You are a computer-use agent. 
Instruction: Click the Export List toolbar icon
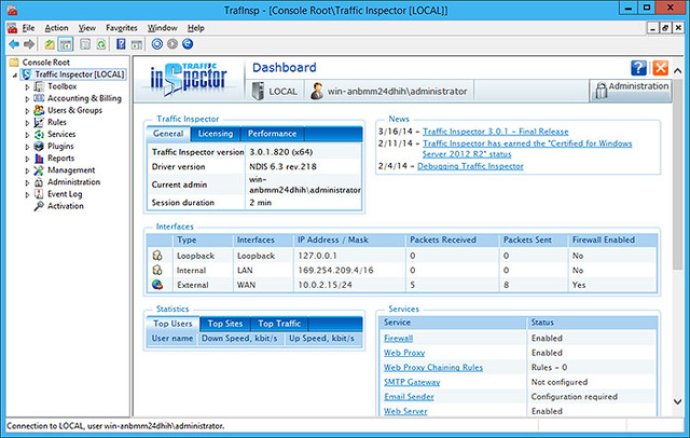[85, 44]
